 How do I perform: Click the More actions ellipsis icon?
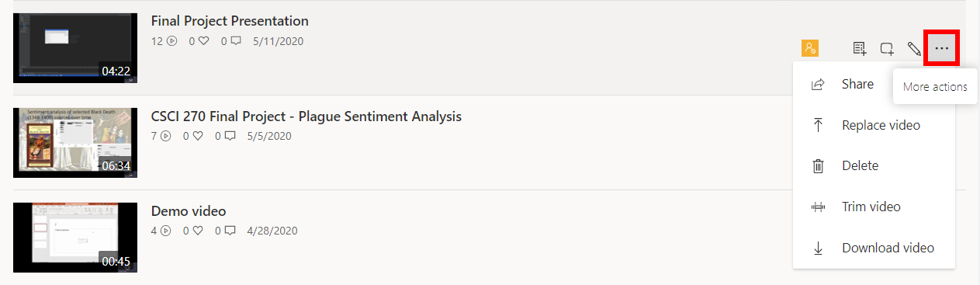click(942, 49)
